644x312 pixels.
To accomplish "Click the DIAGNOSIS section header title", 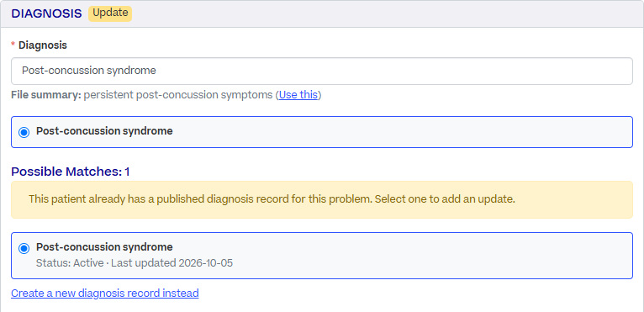I will click(x=46, y=13).
